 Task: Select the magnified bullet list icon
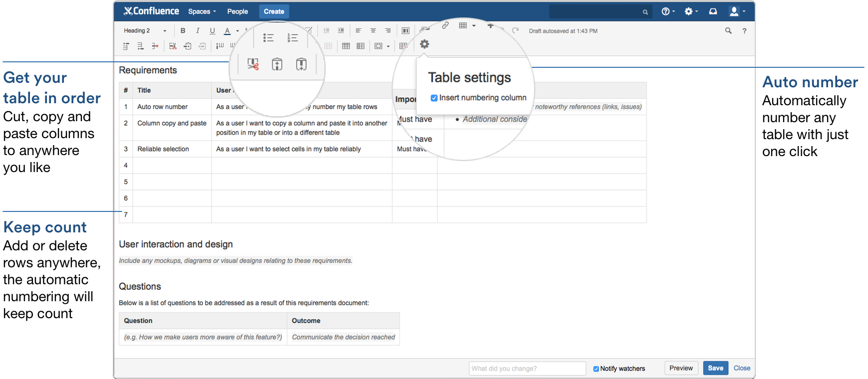point(268,38)
